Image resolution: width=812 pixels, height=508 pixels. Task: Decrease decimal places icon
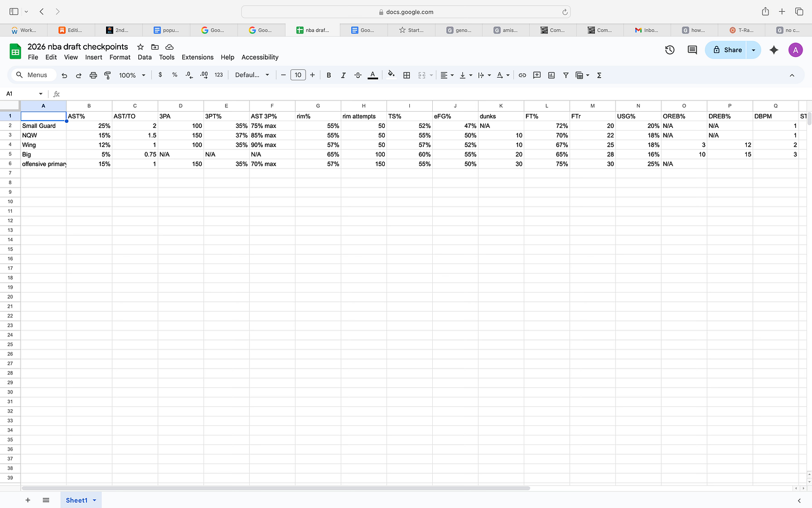point(189,75)
